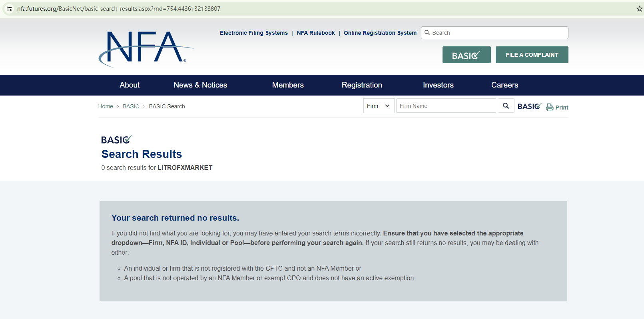Select the Members navigation item
The width and height of the screenshot is (644, 319).
[288, 85]
